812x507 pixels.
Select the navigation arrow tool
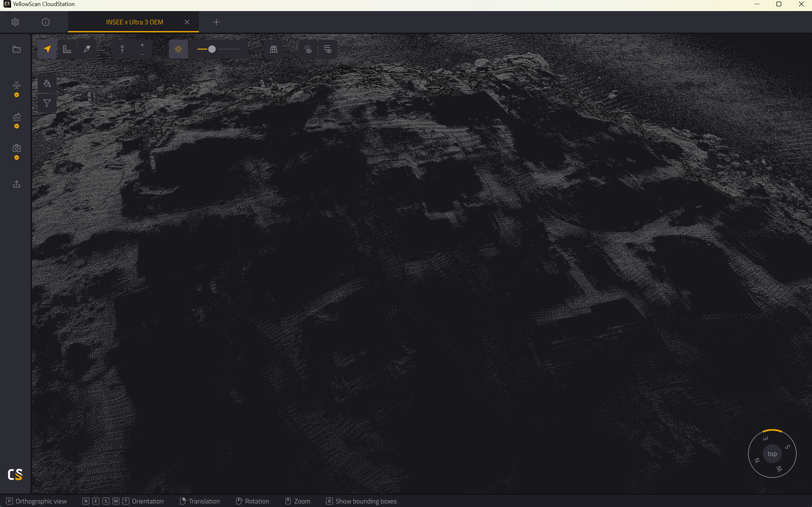coord(47,49)
